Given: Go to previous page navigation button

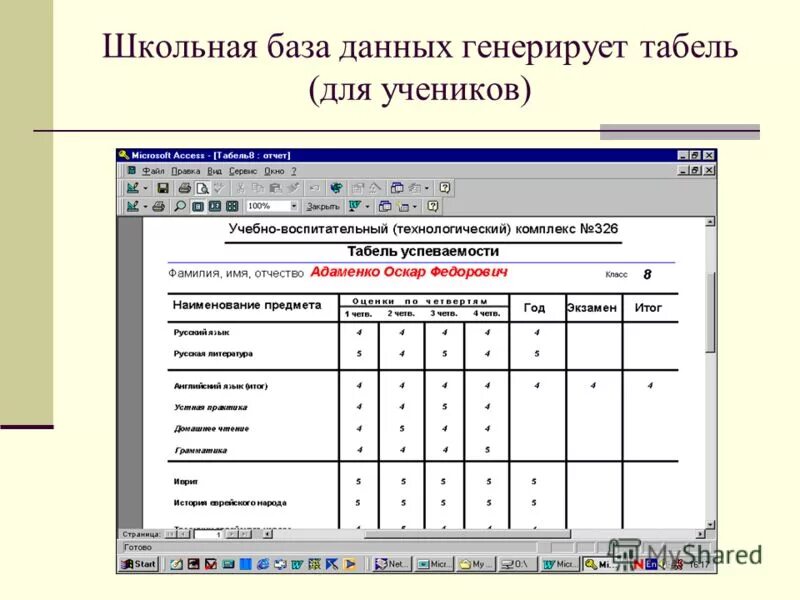Looking at the screenshot, I should pos(183,534).
